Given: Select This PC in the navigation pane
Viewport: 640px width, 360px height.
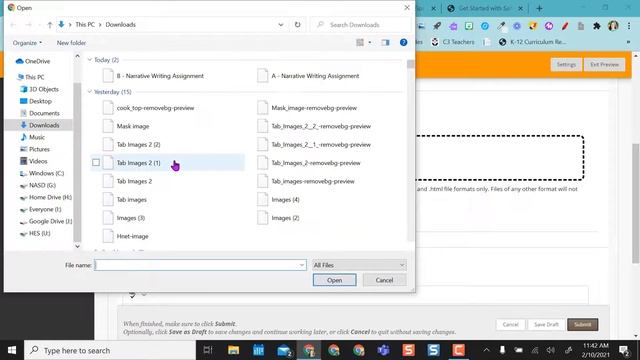Looking at the screenshot, I should tap(31, 77).
